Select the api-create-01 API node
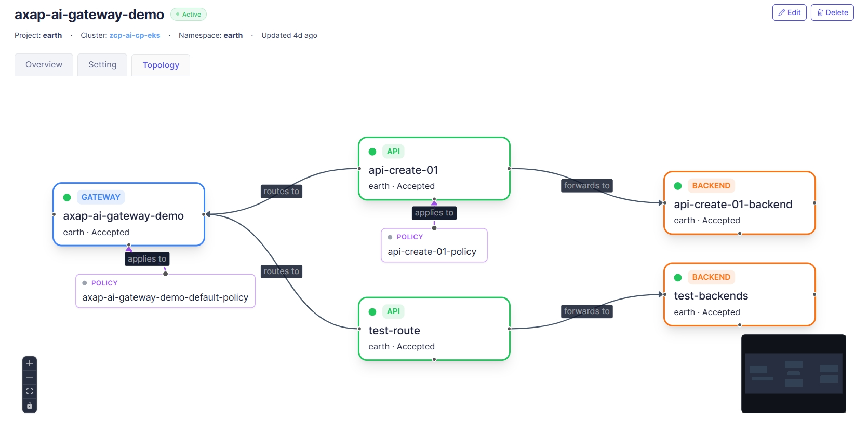Viewport: 868px width, 422px height. click(434, 169)
